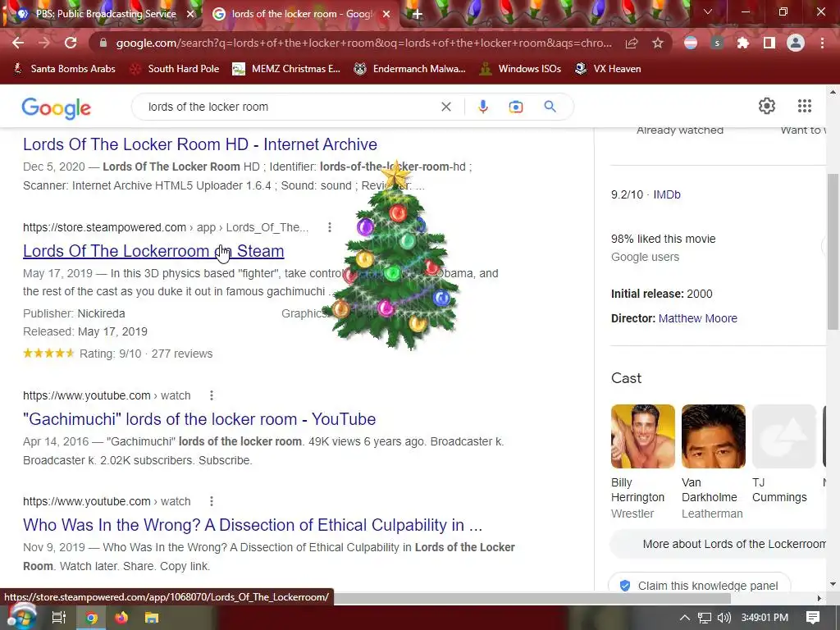Select the lords of the locker room tab
The width and height of the screenshot is (840, 630).
(x=302, y=14)
